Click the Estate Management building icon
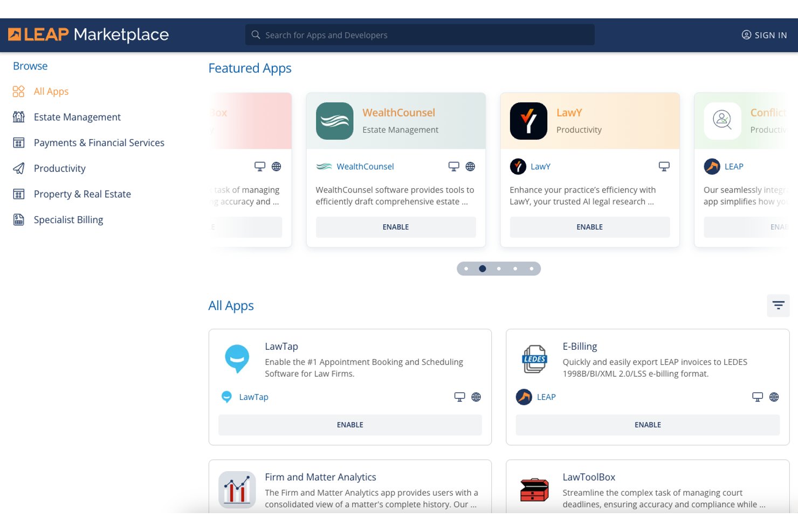This screenshot has height=532, width=798. point(19,117)
